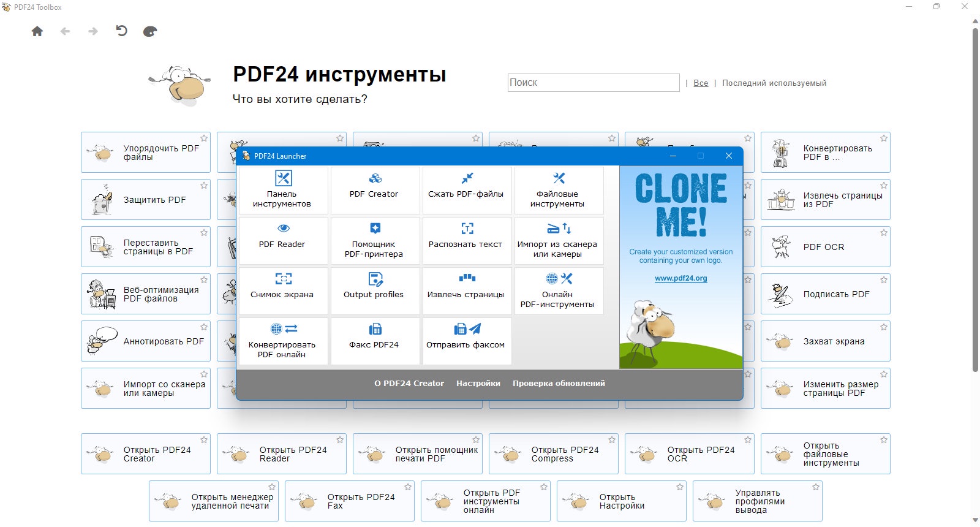
Task: Open Настройки in Launcher footer
Action: tap(478, 384)
